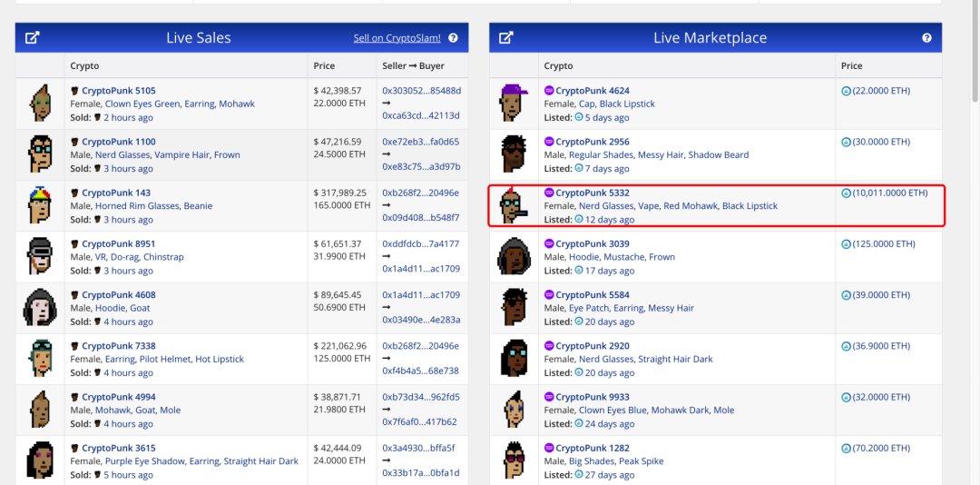Open the CryptoPunk 3039 listing link
980x485 pixels.
593,244
